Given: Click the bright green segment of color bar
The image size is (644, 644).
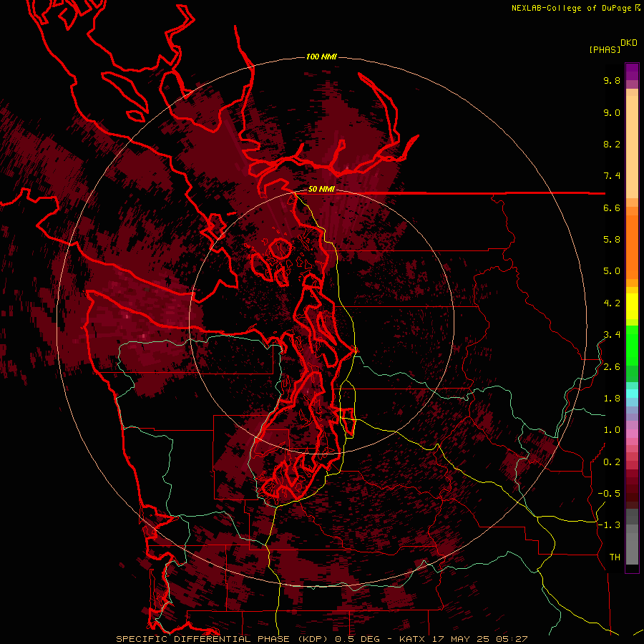Looking at the screenshot, I should click(632, 345).
